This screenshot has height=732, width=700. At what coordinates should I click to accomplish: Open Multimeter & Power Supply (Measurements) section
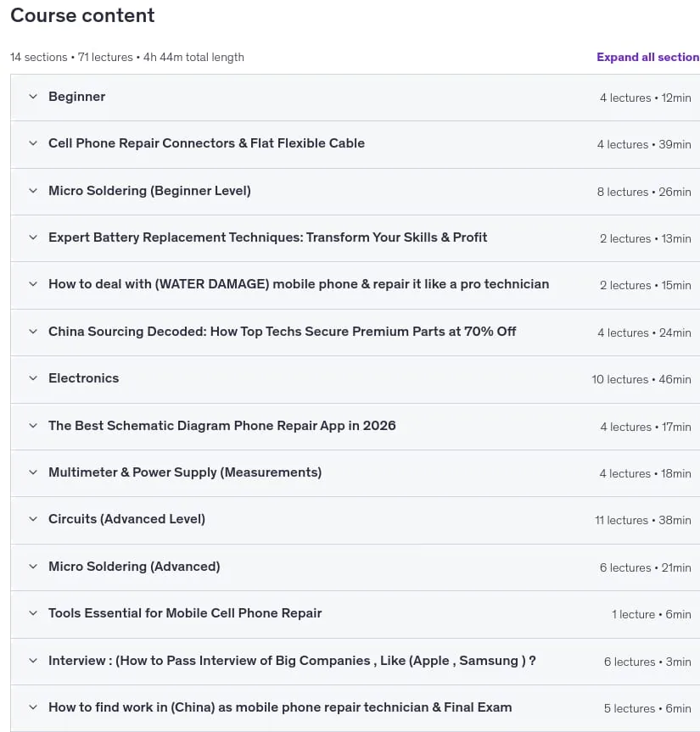pyautogui.click(x=185, y=472)
